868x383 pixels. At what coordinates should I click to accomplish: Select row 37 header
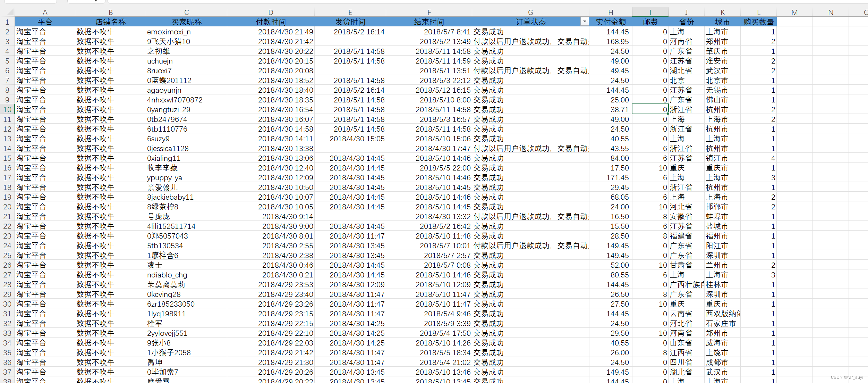click(7, 372)
